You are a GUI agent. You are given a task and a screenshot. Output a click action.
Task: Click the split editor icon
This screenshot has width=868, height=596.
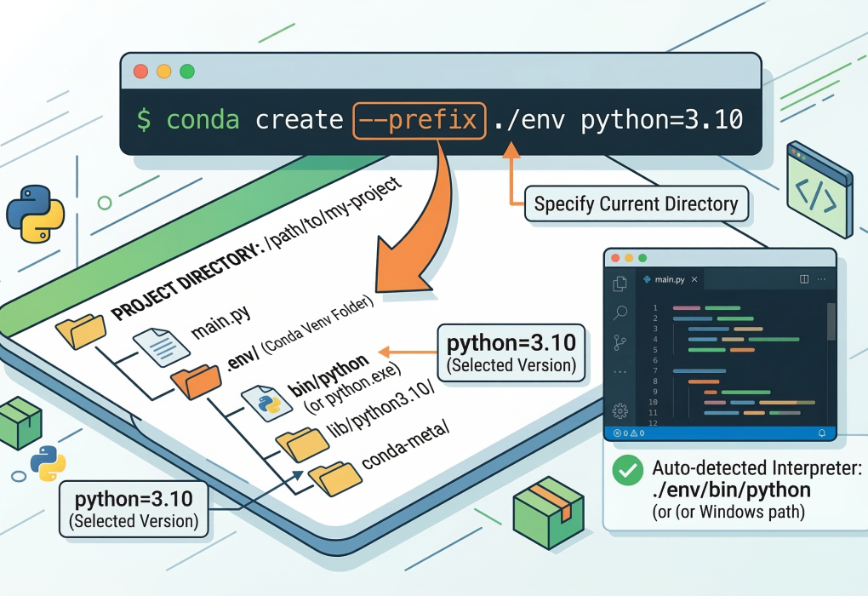[804, 279]
